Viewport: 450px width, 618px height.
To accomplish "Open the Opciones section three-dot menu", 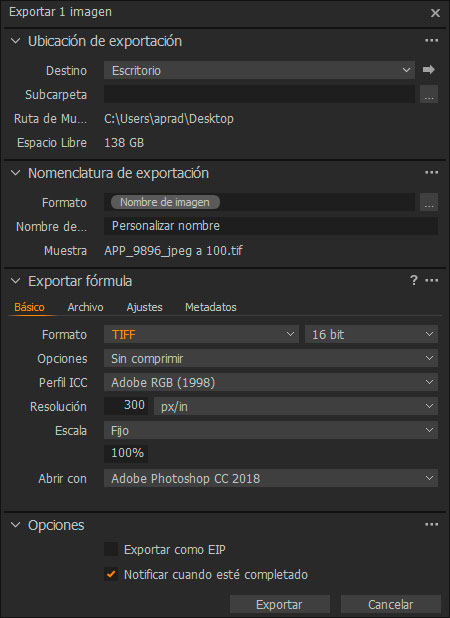I will pos(431,524).
